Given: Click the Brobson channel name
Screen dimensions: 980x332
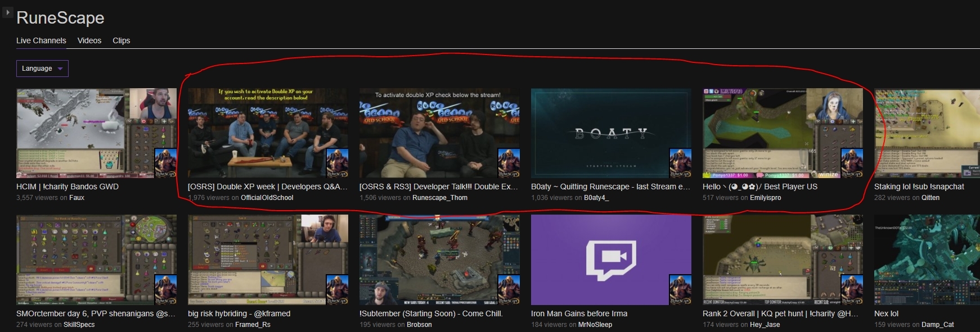Looking at the screenshot, I should [x=419, y=325].
